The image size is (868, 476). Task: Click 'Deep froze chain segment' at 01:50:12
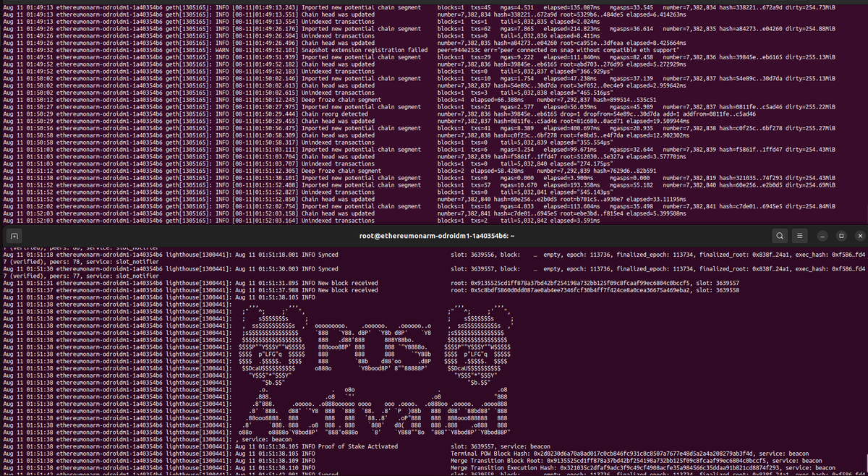pos(341,100)
